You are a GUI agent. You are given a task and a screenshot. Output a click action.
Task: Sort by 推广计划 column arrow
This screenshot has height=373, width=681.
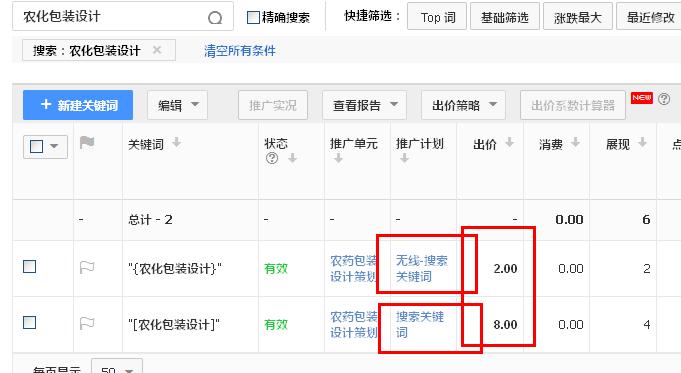tap(404, 158)
